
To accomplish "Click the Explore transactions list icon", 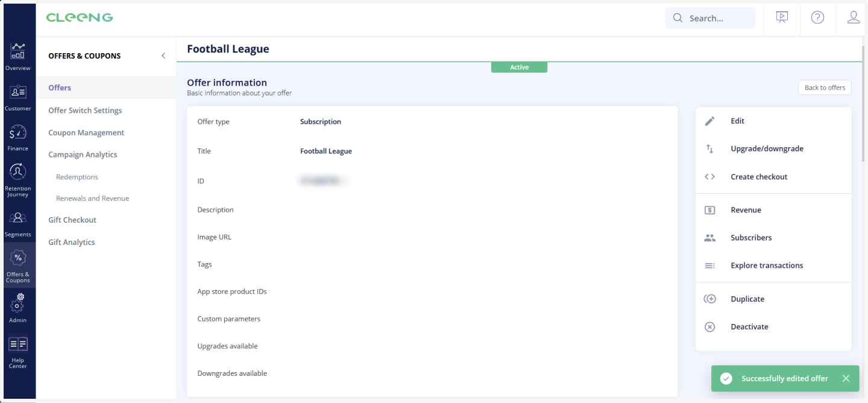I will point(710,265).
